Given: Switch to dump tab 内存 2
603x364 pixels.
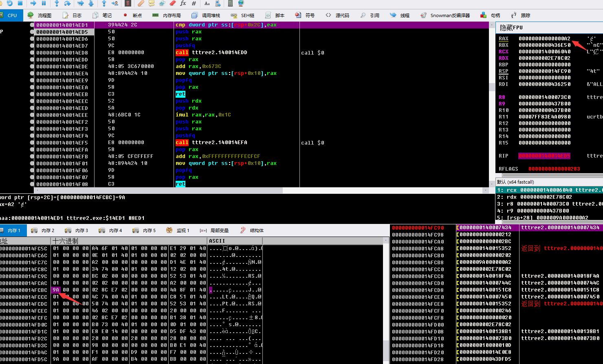Looking at the screenshot, I should (x=43, y=230).
